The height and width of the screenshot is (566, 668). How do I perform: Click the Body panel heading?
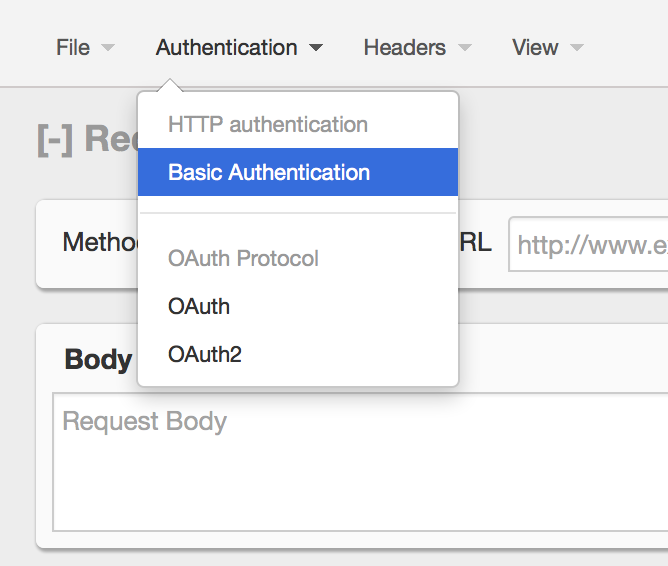click(98, 360)
